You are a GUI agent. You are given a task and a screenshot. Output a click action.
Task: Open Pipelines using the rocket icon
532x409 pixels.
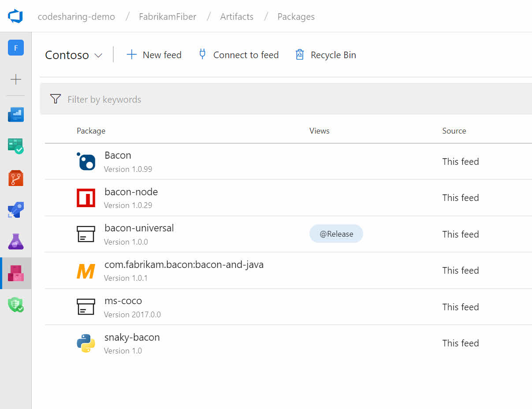16,210
